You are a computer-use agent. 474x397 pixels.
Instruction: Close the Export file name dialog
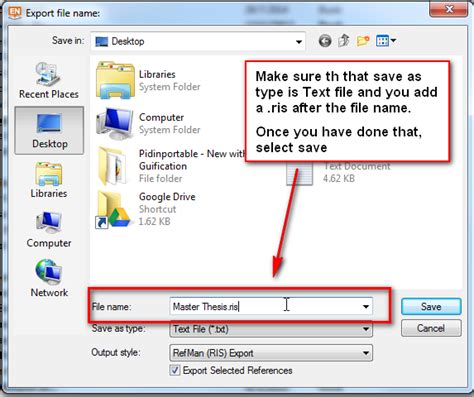(x=449, y=9)
